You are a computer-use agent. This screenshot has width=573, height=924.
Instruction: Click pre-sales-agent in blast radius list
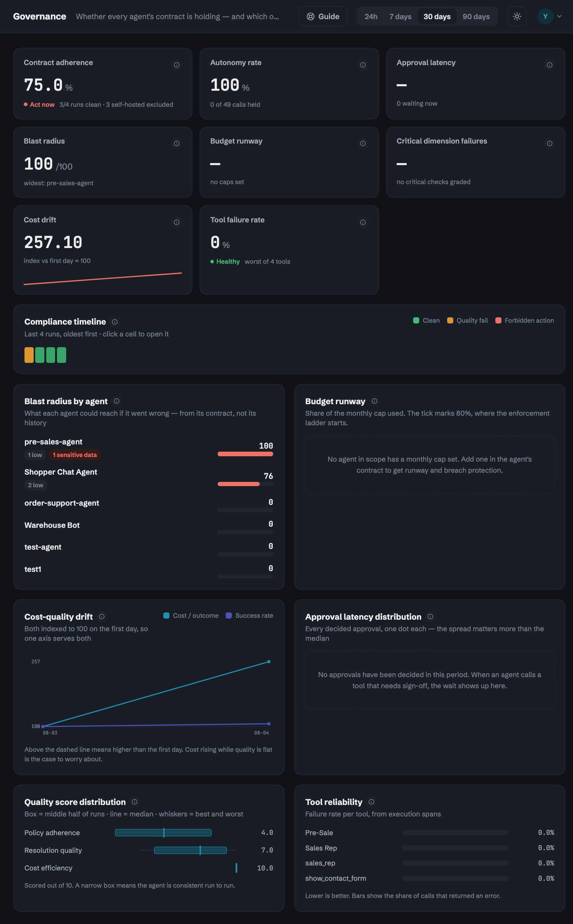click(x=53, y=442)
